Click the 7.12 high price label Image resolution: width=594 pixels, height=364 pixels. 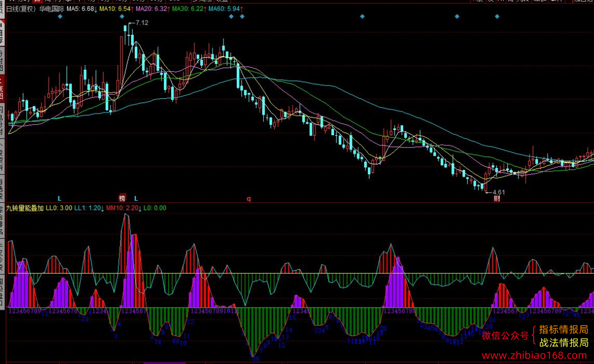coord(142,23)
